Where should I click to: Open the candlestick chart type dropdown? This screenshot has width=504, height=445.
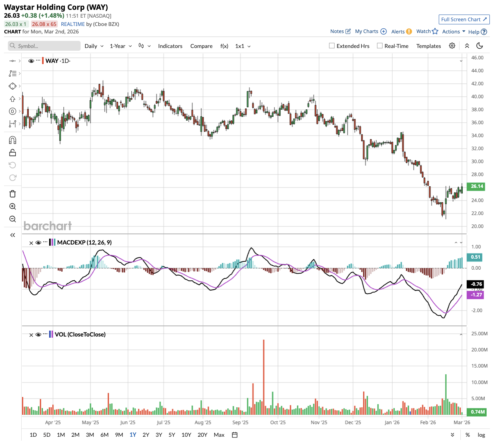pos(145,46)
